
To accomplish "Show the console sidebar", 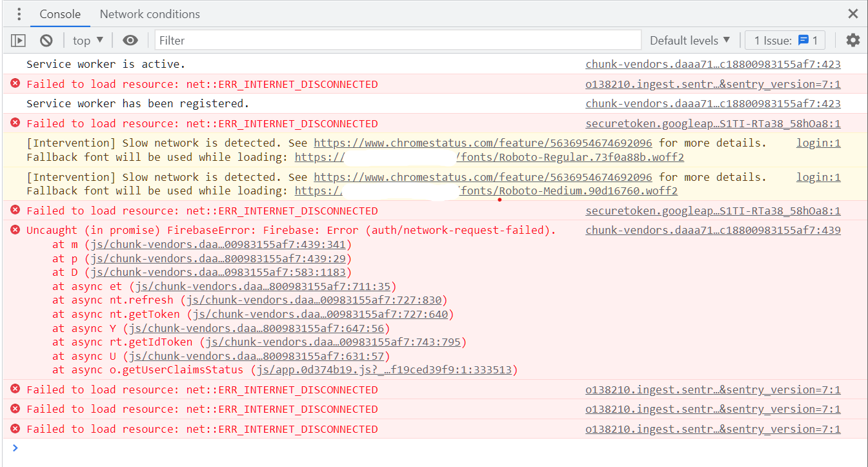I will click(18, 40).
